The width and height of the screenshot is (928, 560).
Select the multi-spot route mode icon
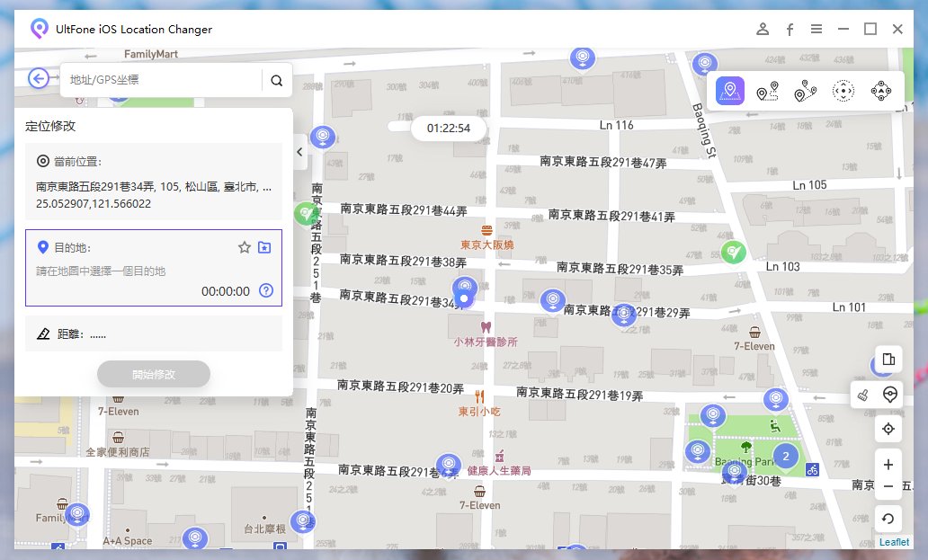pos(806,91)
